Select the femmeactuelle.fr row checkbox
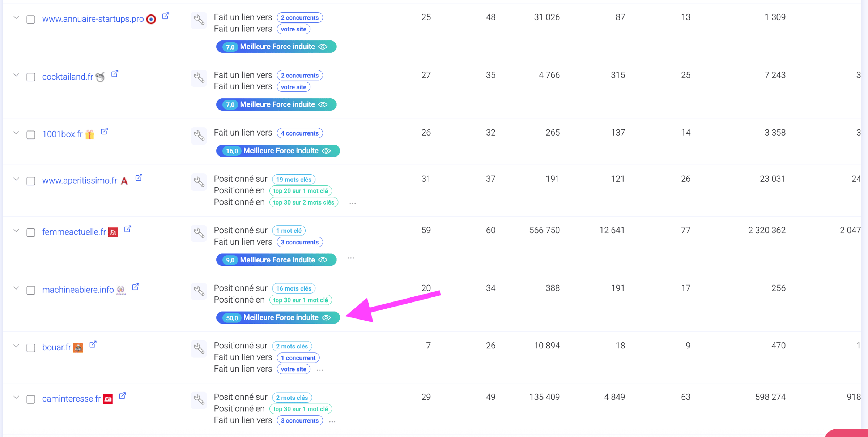This screenshot has height=437, width=868. 31,232
